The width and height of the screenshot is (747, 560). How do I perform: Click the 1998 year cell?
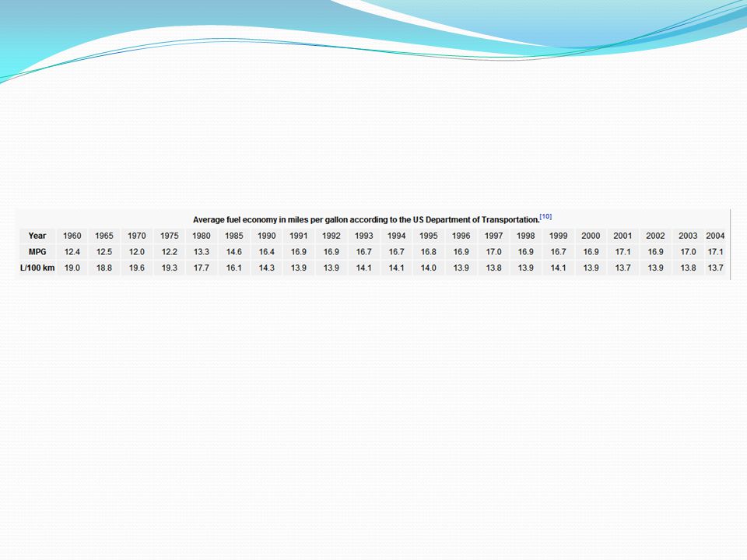pyautogui.click(x=526, y=236)
